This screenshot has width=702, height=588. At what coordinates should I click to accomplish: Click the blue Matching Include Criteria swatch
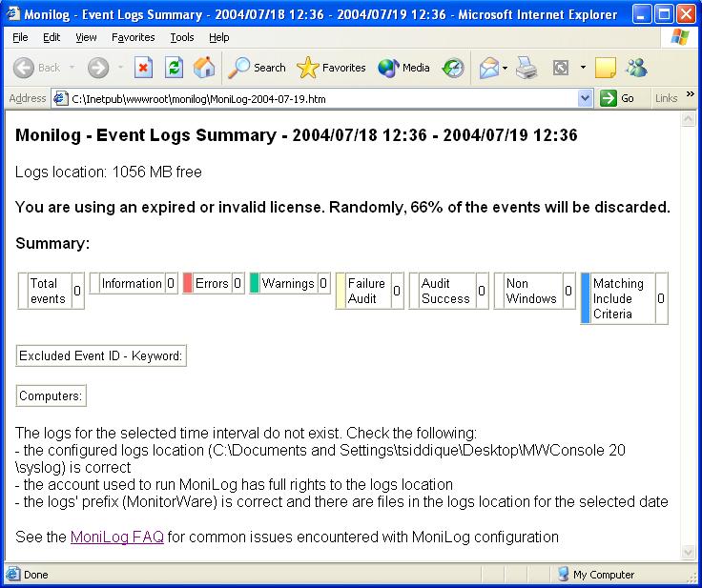click(586, 298)
